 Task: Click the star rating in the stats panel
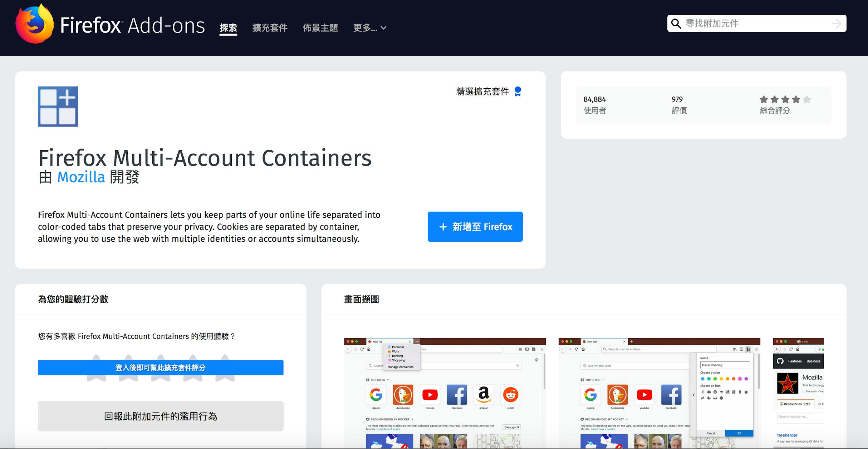coord(785,99)
